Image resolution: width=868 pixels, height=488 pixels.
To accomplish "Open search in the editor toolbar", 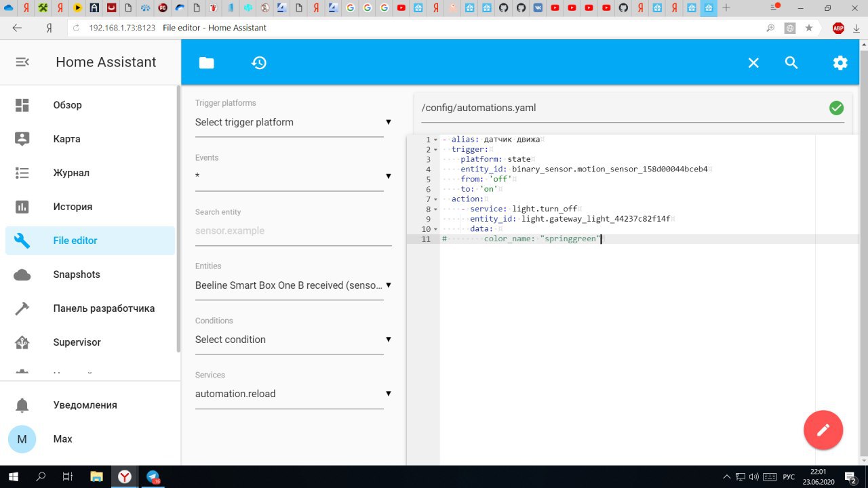I will (791, 62).
